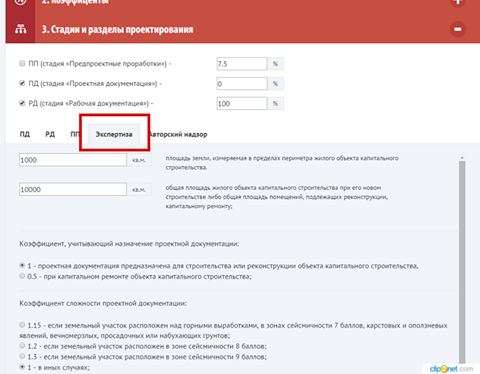Select coefficient 1.3 for seismicity 9
480x374 pixels.
coord(22,356)
